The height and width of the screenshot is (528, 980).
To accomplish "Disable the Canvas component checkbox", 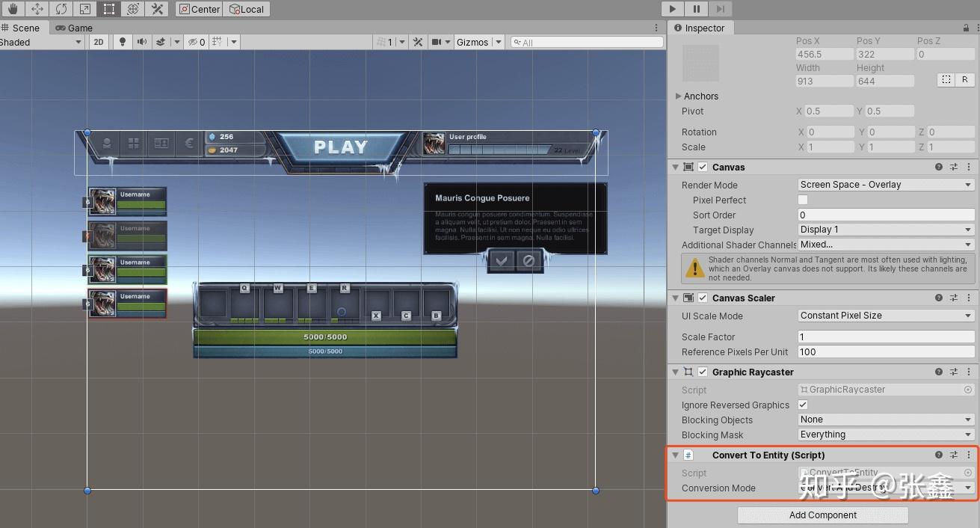I will point(703,167).
